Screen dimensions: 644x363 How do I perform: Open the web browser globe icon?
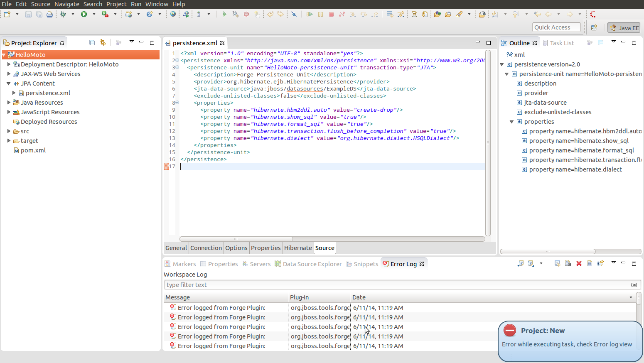coord(173,14)
